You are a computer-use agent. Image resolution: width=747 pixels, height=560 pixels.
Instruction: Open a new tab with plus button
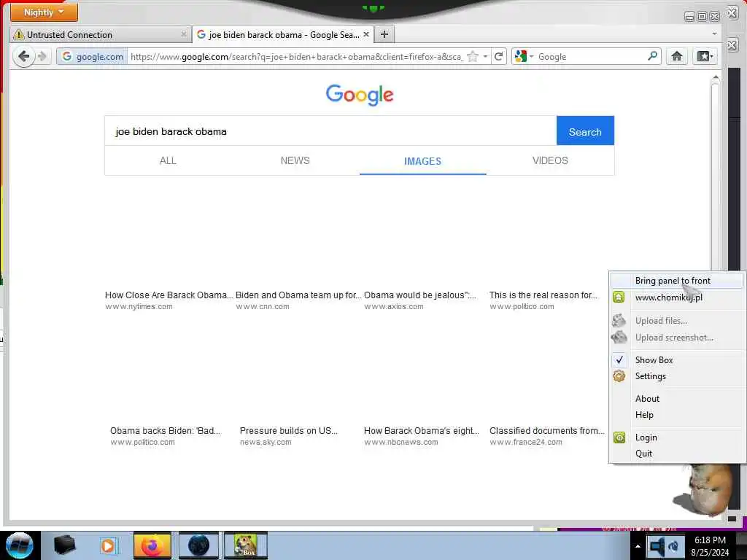[384, 34]
